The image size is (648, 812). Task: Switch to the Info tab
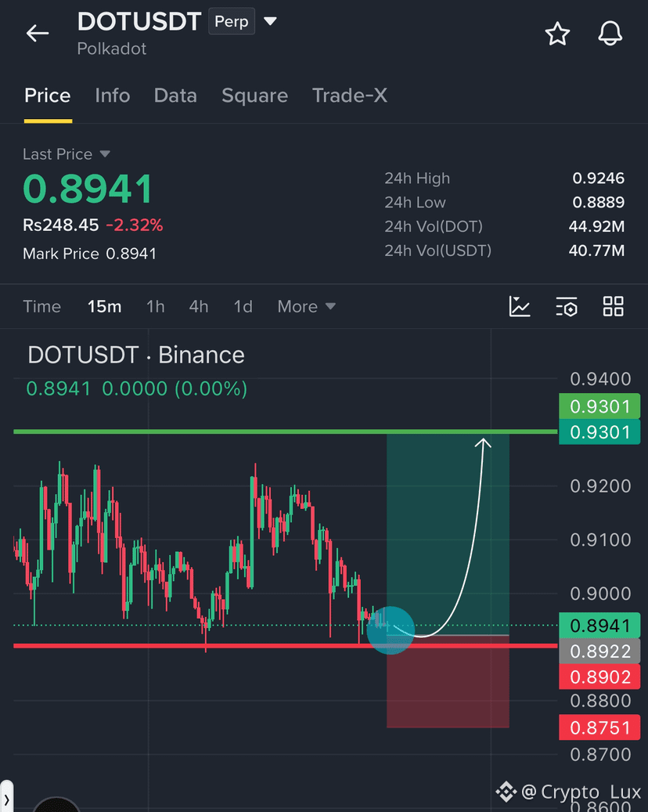point(113,96)
